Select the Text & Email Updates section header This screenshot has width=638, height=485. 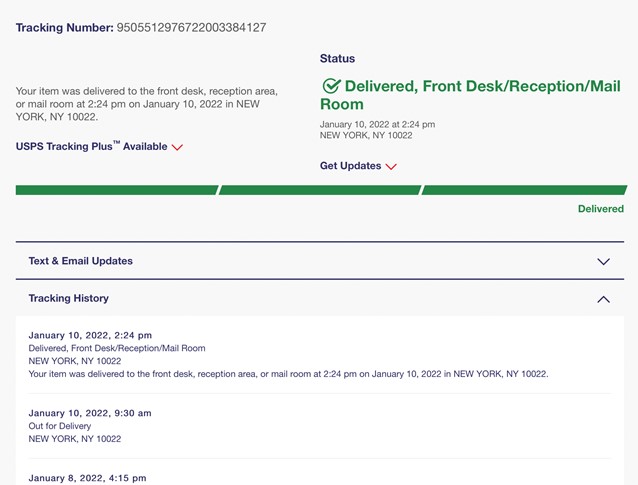point(80,261)
